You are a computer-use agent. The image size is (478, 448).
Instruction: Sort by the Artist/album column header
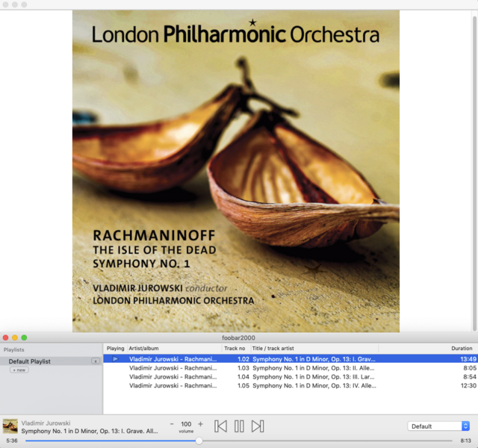tap(174, 349)
